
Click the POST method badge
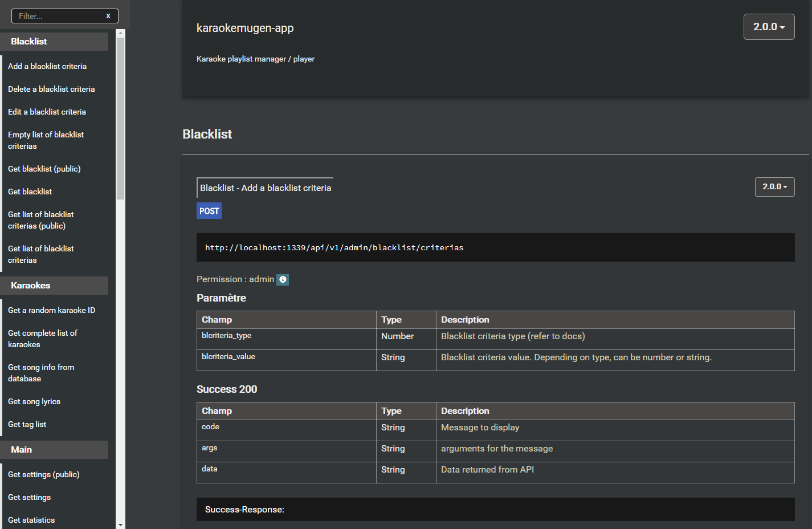tap(209, 211)
